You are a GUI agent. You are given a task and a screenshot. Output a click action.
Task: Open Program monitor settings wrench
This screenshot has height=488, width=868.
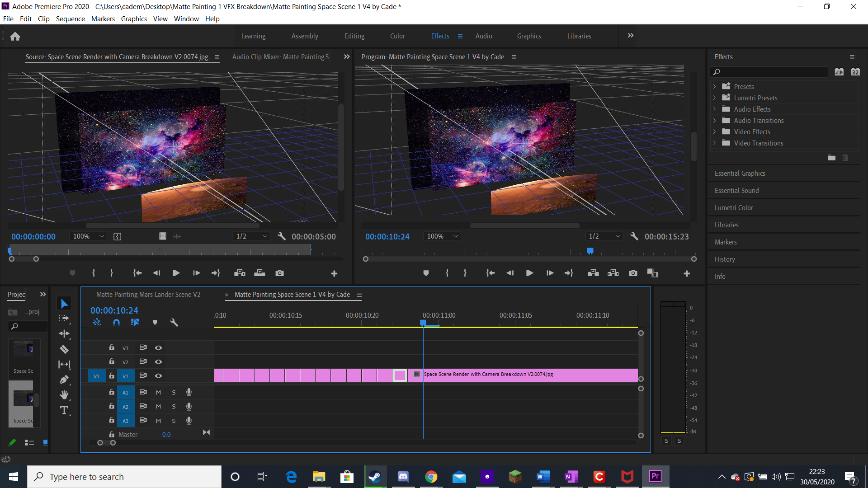click(634, 236)
